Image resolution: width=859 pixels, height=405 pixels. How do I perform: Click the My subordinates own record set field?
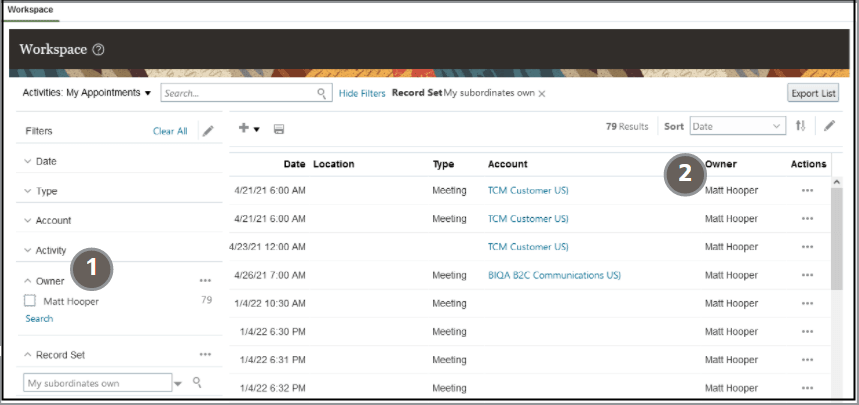[98, 383]
